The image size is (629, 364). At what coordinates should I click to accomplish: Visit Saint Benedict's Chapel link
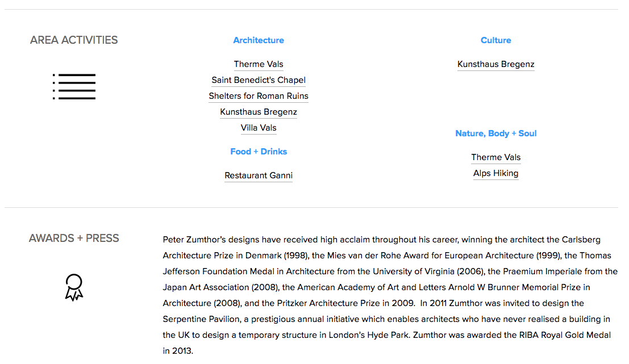259,80
